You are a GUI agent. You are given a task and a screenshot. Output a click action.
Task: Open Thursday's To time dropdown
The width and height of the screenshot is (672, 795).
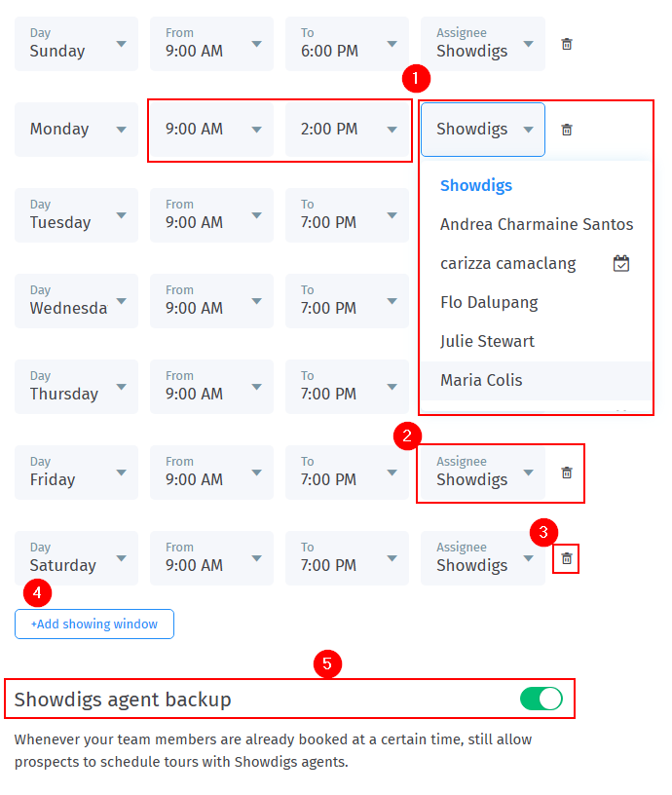pos(347,387)
